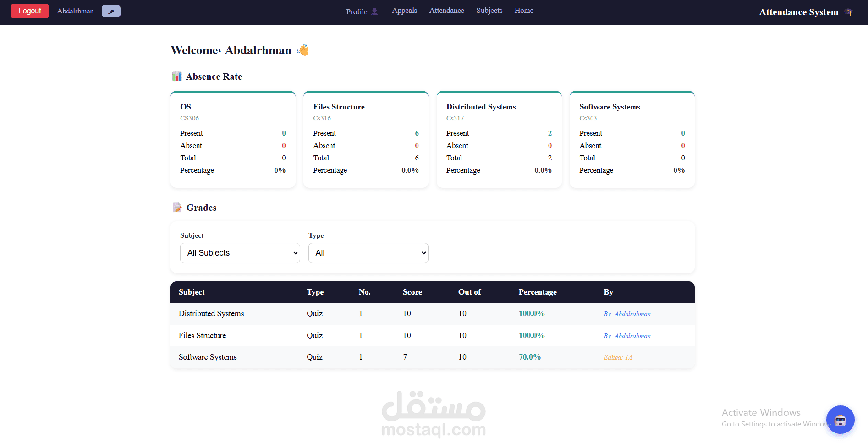Click the Out of column header

point(469,292)
